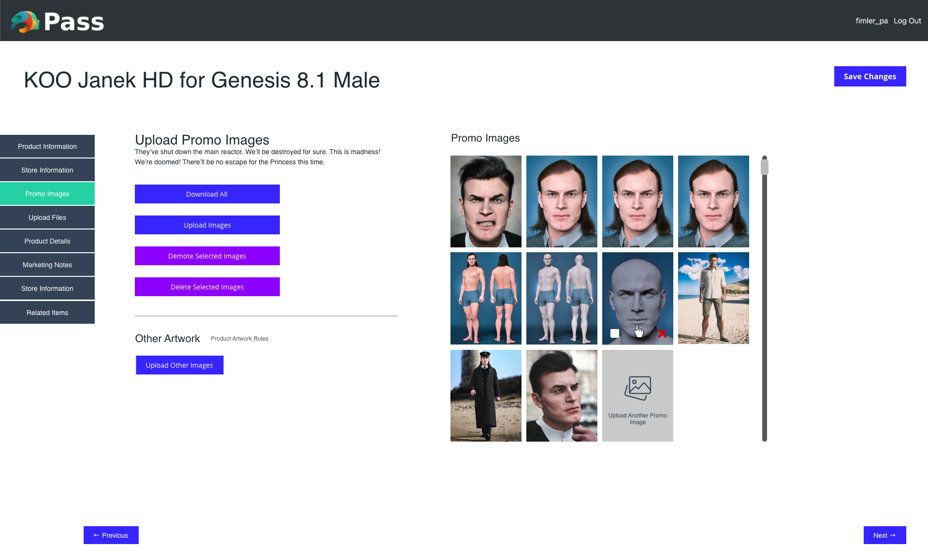The image size is (928, 560).
Task: Go back with the Previous button
Action: tap(111, 535)
